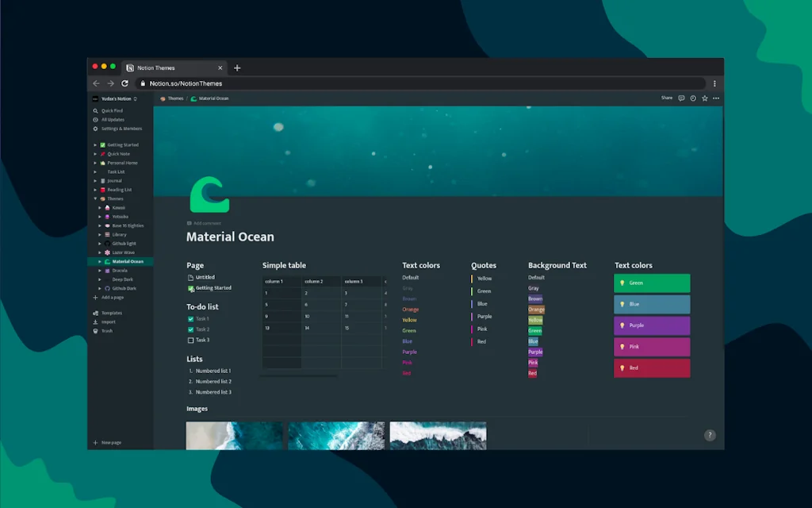The image size is (812, 508).
Task: Click the Base 16 Eighties sidebar page
Action: [128, 225]
